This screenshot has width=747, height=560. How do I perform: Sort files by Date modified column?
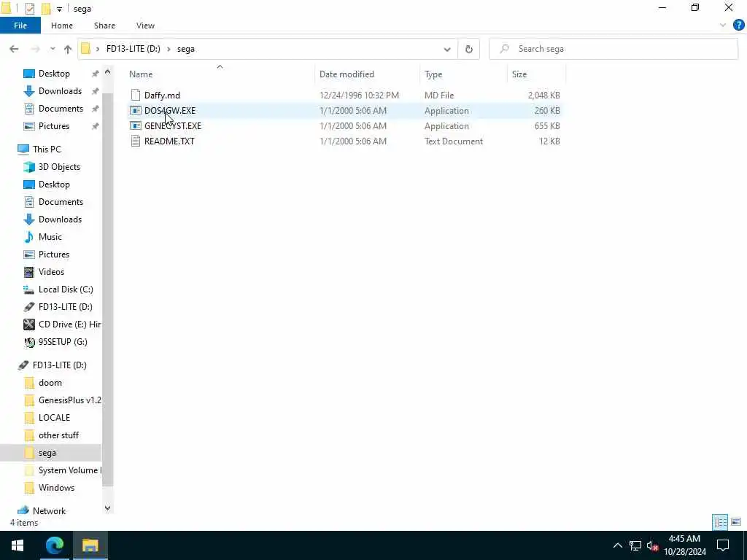tap(347, 74)
